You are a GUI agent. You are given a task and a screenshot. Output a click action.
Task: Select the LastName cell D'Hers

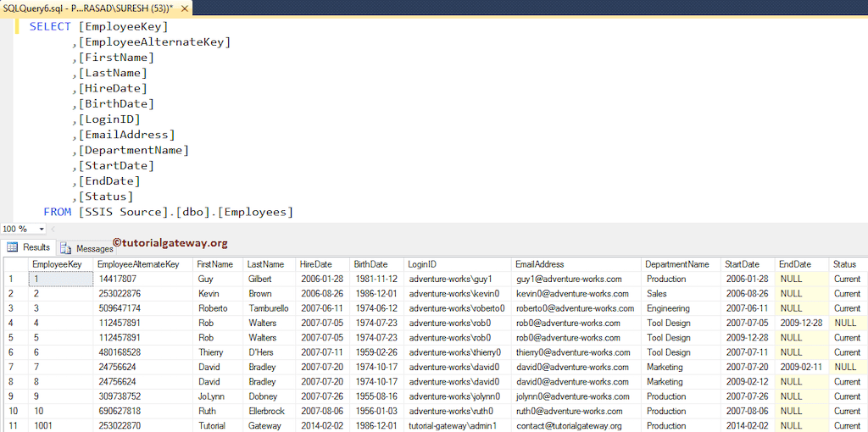pos(269,352)
